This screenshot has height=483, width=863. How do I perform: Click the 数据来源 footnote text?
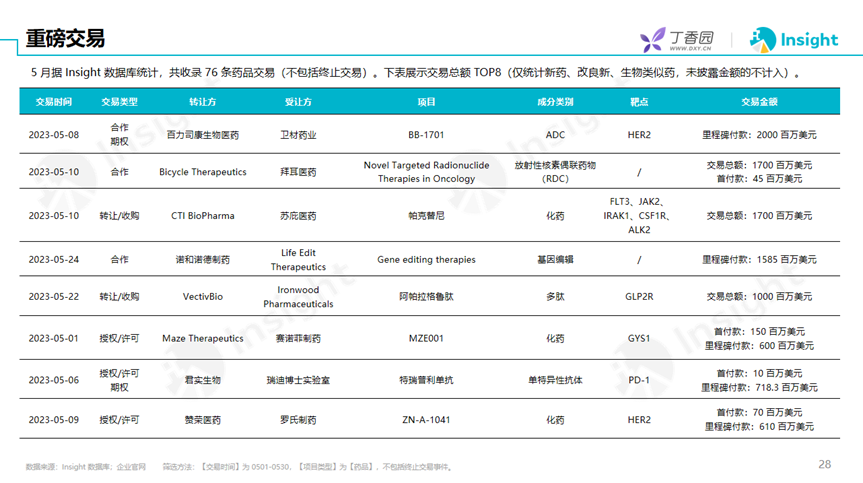(x=86, y=467)
